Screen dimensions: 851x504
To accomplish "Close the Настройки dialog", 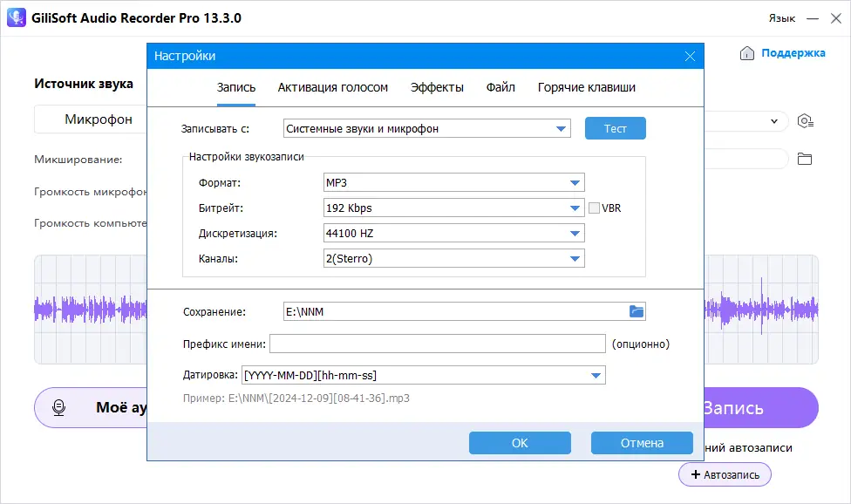I will (690, 56).
